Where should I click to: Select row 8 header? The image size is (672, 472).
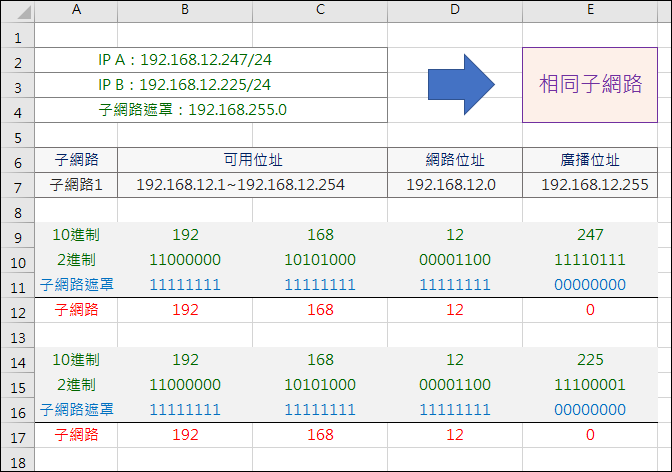coord(18,210)
